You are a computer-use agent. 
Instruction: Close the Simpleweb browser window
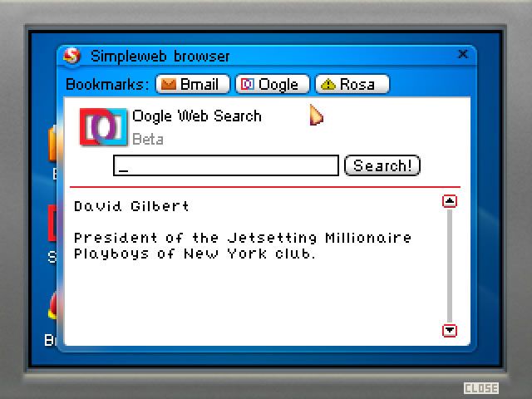click(463, 54)
